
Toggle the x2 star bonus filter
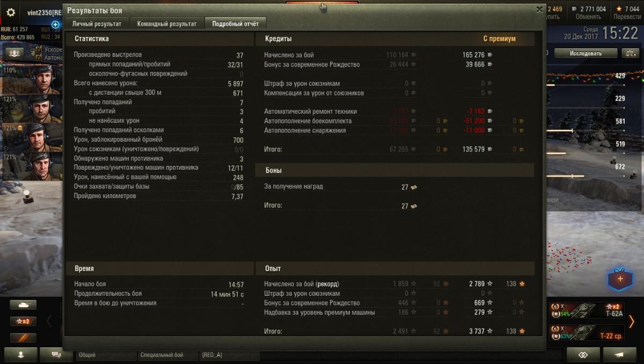[23, 321]
